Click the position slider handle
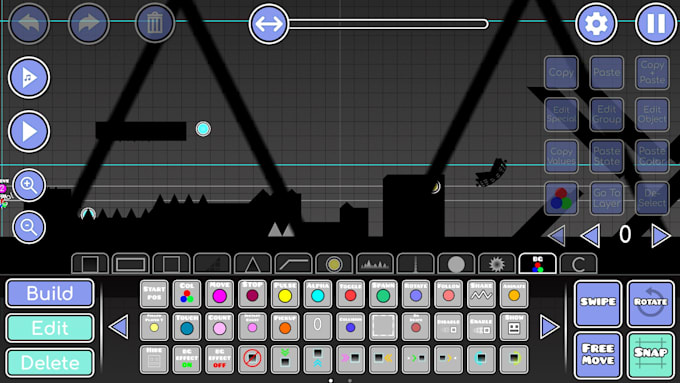 click(269, 24)
